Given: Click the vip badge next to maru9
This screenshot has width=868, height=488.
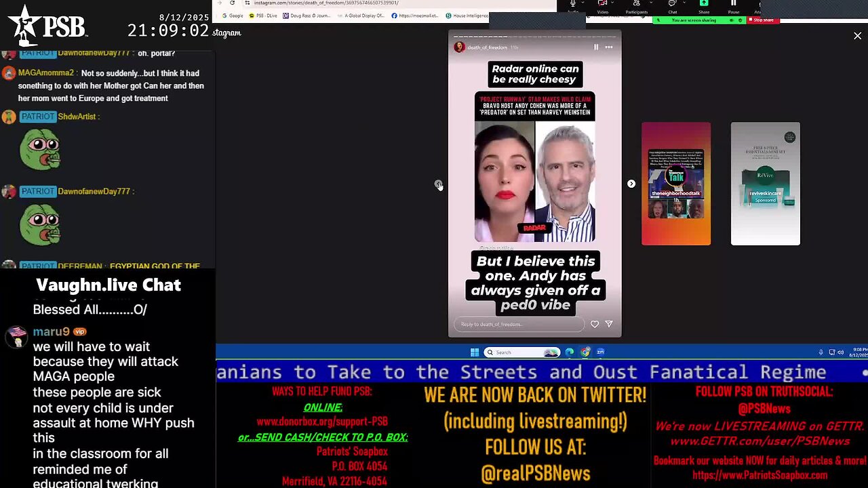Looking at the screenshot, I should click(80, 332).
